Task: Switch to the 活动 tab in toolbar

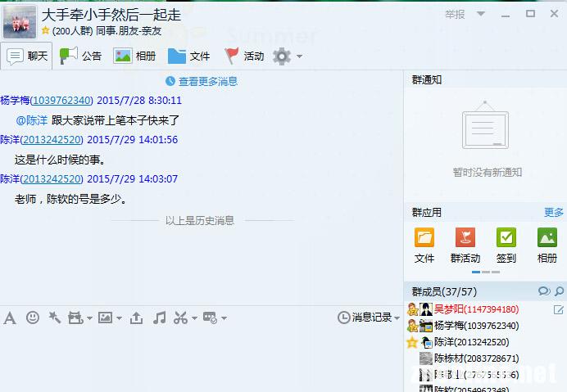Action: point(244,56)
